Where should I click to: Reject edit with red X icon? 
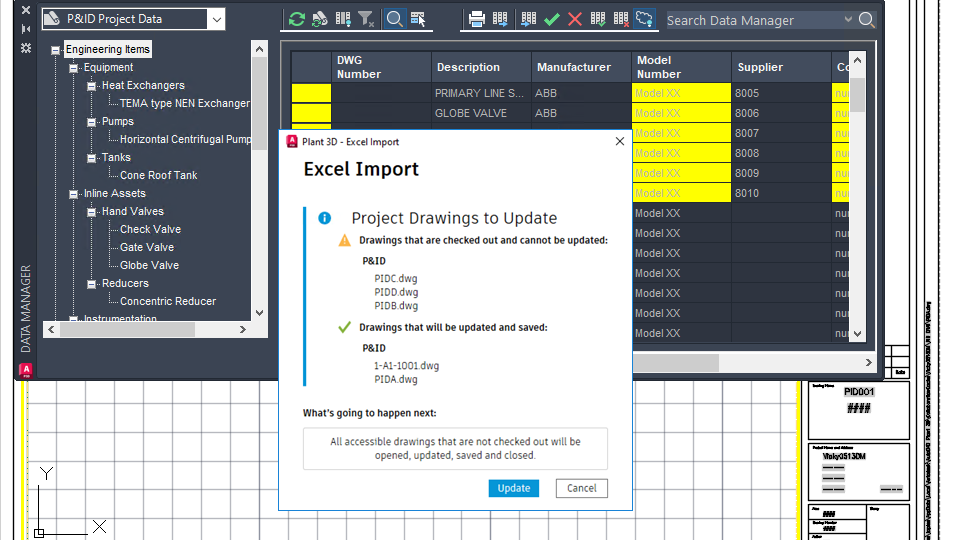click(x=574, y=19)
